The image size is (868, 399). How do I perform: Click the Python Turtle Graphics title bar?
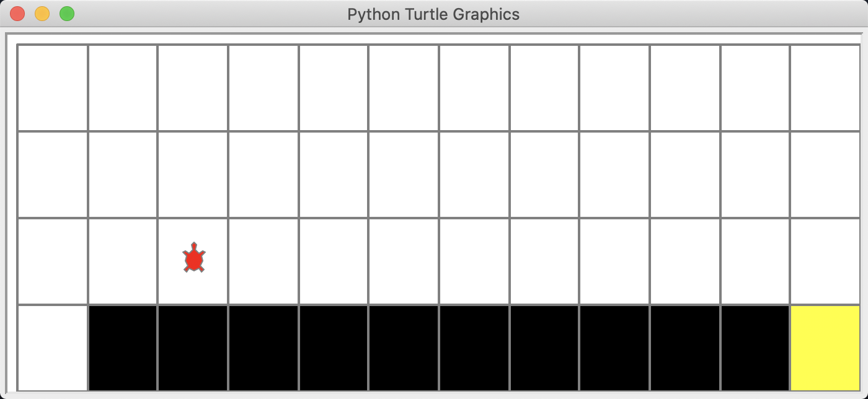click(434, 14)
